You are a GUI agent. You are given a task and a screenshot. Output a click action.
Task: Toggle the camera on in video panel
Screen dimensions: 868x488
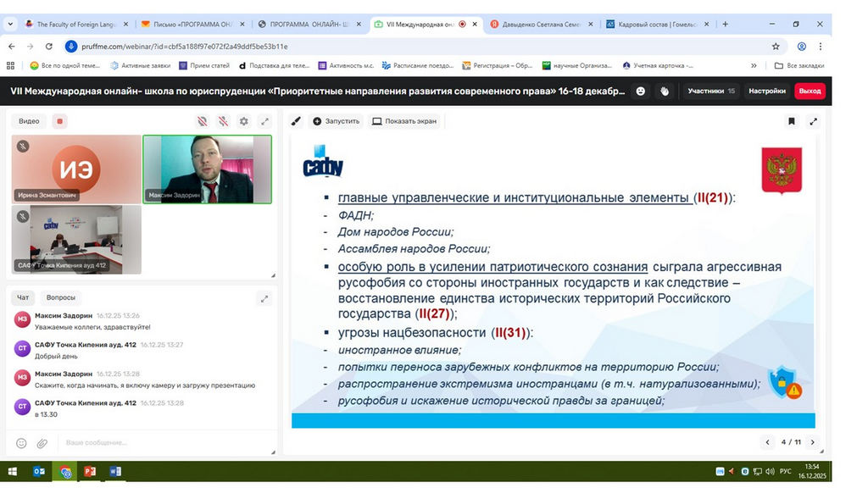202,121
